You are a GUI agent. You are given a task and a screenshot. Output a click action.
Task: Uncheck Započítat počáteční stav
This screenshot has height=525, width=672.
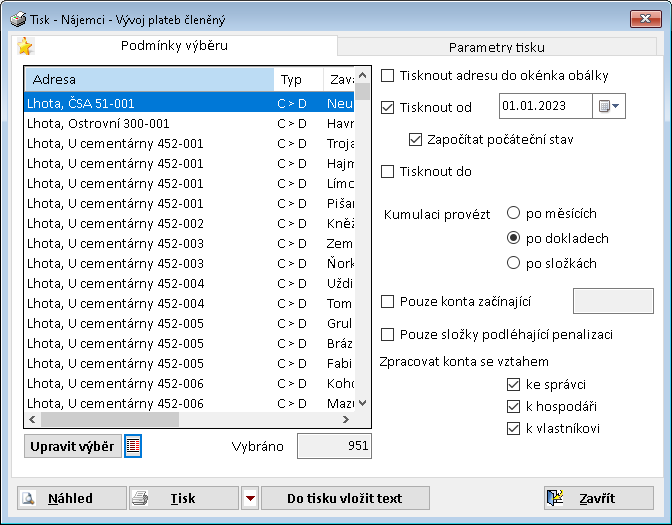click(x=416, y=140)
